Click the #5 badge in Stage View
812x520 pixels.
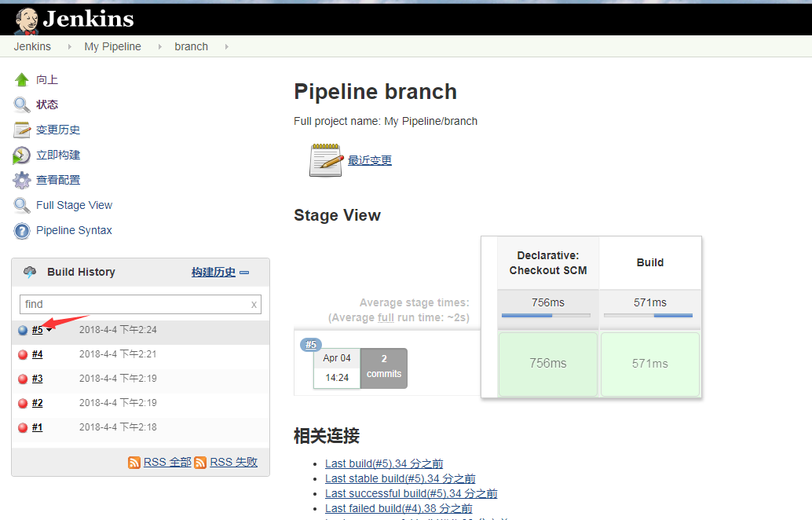(311, 344)
